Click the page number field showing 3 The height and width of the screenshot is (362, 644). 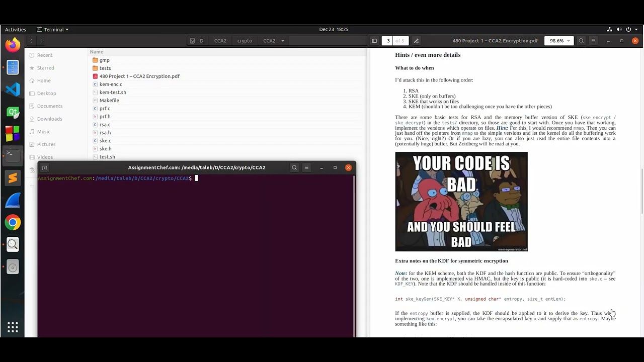click(x=387, y=41)
